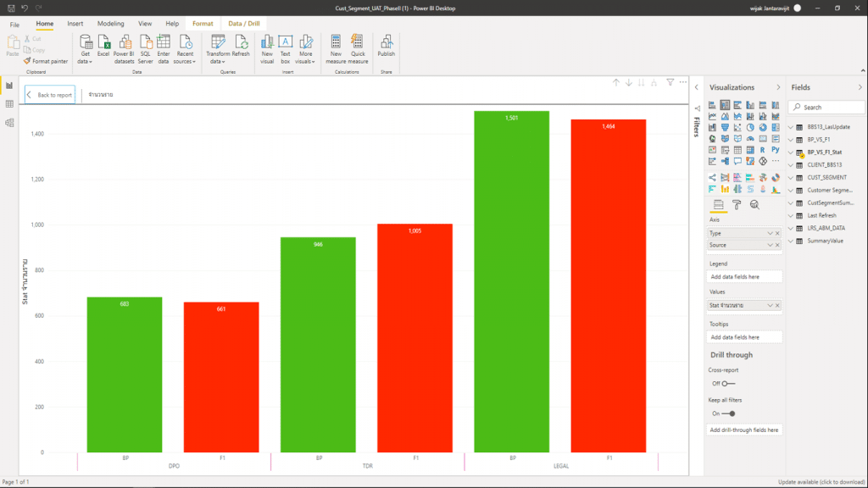868x488 pixels.
Task: Expand the CUST_SEGMENT table in Fields
Action: pyautogui.click(x=792, y=178)
